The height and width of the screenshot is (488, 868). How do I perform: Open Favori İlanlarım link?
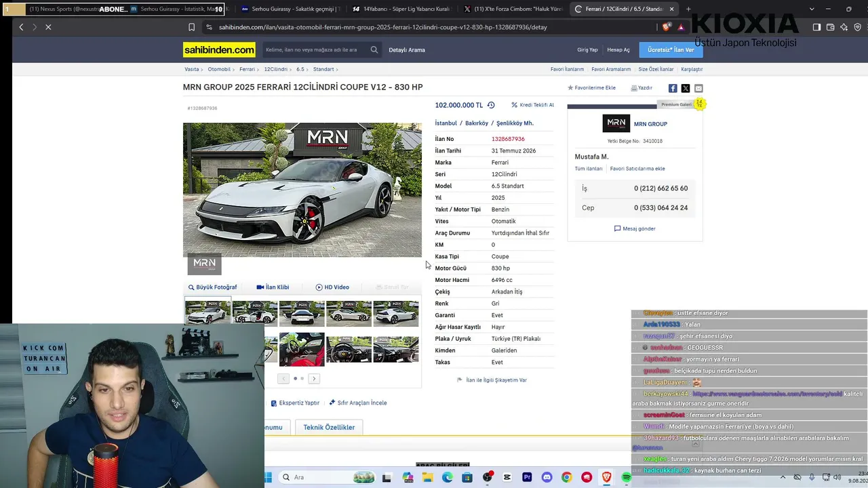(x=567, y=69)
